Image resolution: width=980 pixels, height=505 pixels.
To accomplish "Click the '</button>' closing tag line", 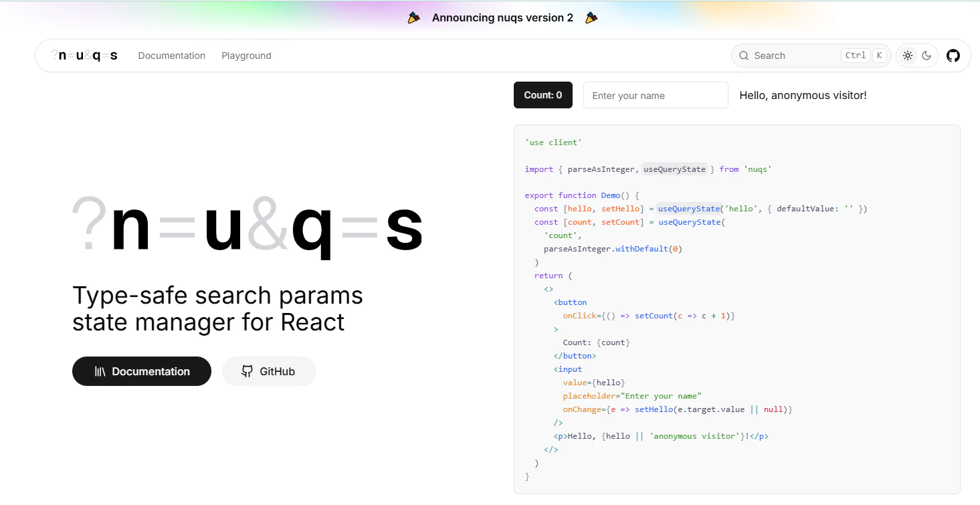I will [x=575, y=356].
